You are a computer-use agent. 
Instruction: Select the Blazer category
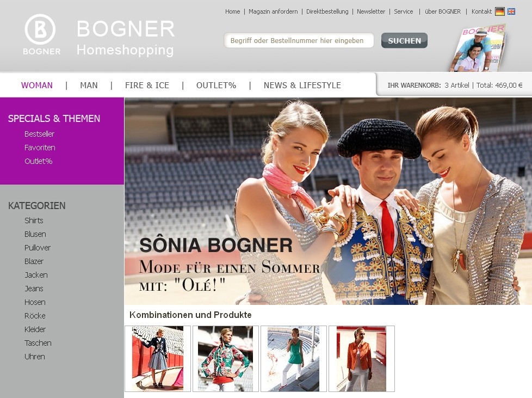click(x=34, y=261)
